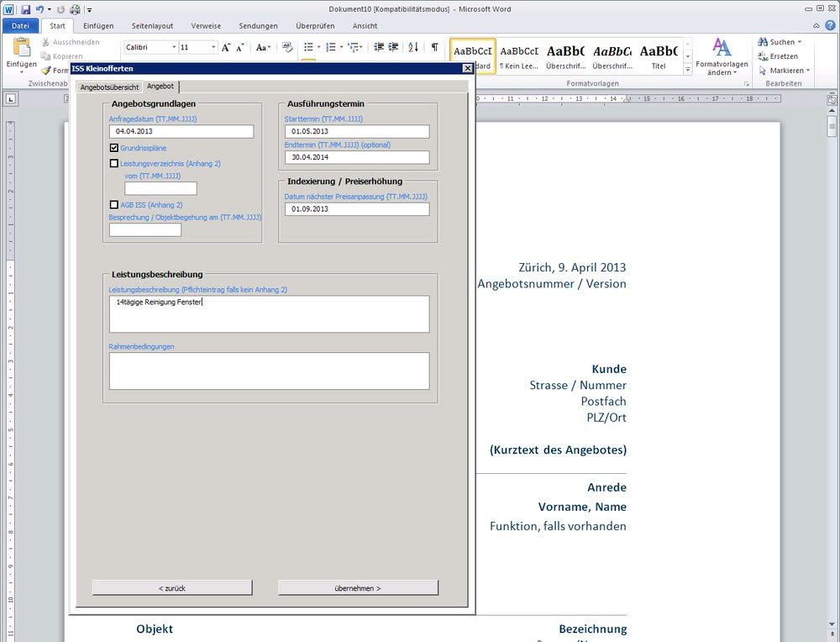Clear formatting with the eraser icon
The image size is (840, 642).
click(287, 47)
